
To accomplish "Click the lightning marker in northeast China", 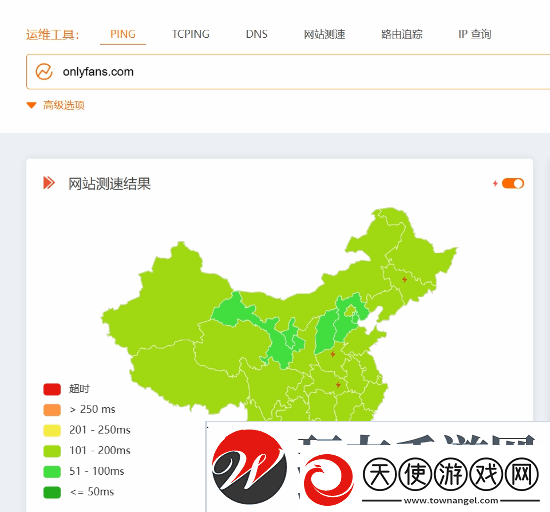I will (404, 279).
